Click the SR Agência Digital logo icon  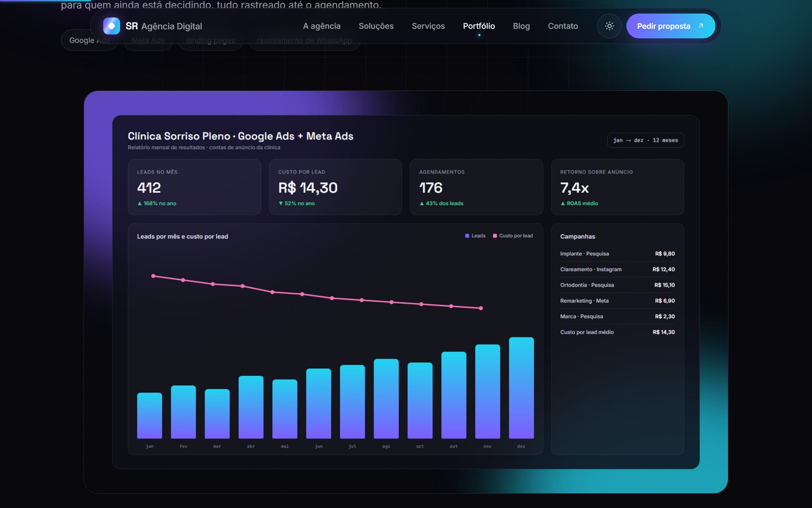[x=111, y=26]
